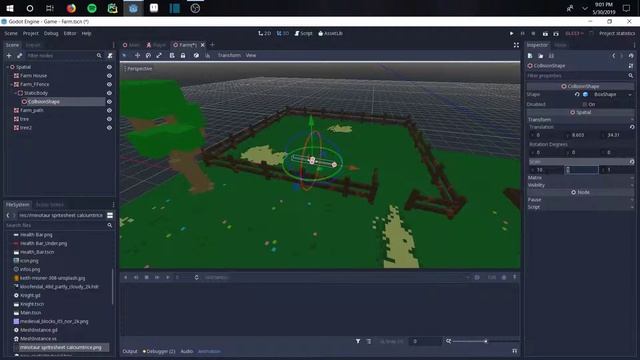Image resolution: width=640 pixels, height=360 pixels.
Task: Load a resource via Inspector folder icon
Action: [x=540, y=56]
